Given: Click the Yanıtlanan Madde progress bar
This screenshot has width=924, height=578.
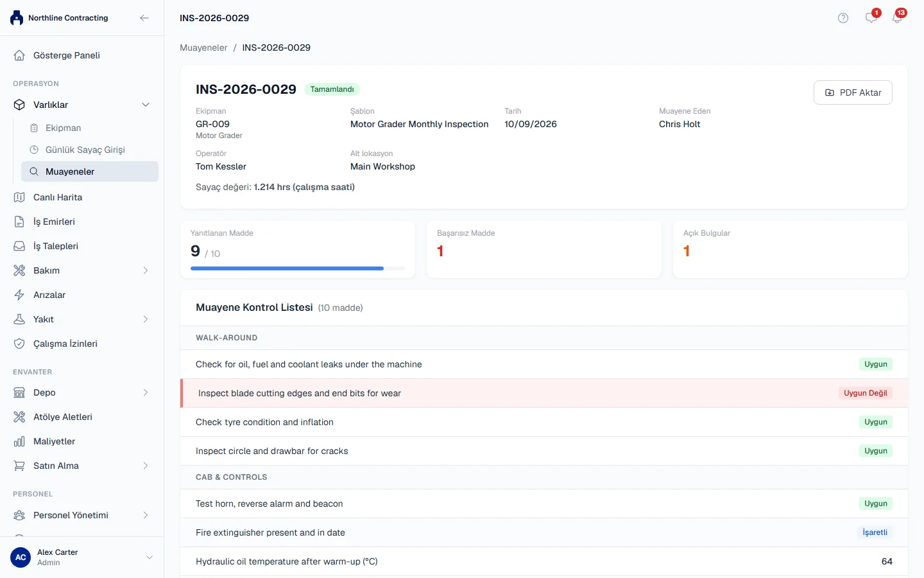Looking at the screenshot, I should 298,268.
